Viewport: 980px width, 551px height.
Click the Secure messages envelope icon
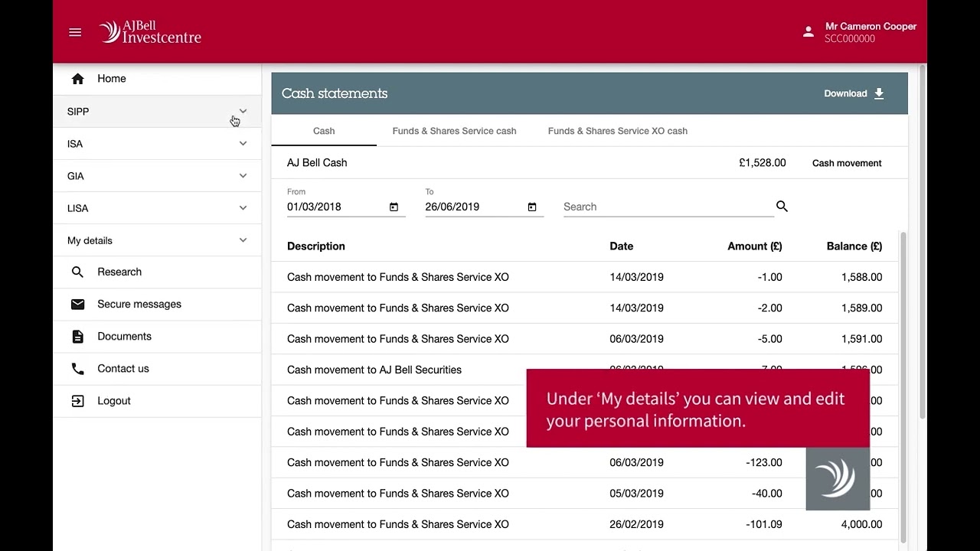[77, 304]
